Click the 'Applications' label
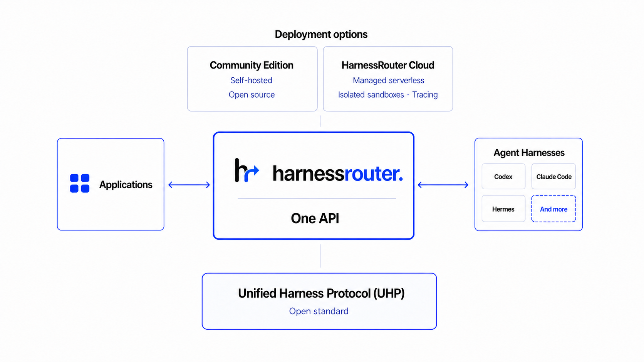The width and height of the screenshot is (644, 362). point(126,185)
